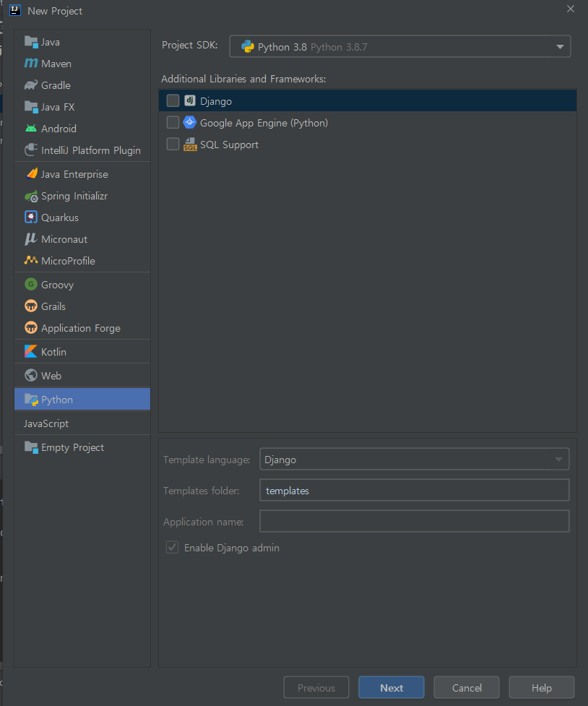Click the Application Forge label
The height and width of the screenshot is (706, 588).
(81, 328)
